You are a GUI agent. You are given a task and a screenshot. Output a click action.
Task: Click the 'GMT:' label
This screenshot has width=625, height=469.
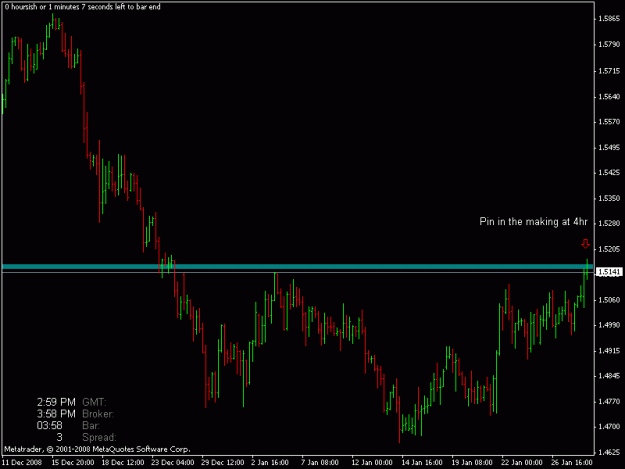coord(94,402)
